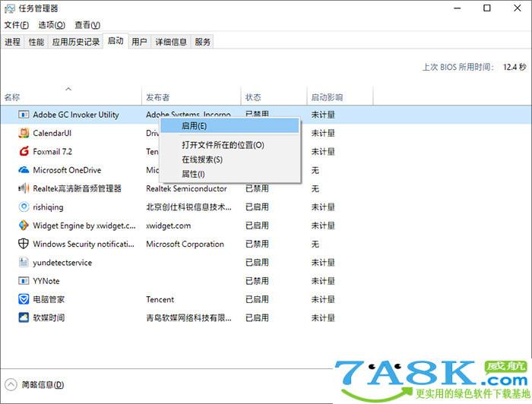Screen dimensions: 532x404
Task: Select the YYNote row name
Action: point(46,281)
